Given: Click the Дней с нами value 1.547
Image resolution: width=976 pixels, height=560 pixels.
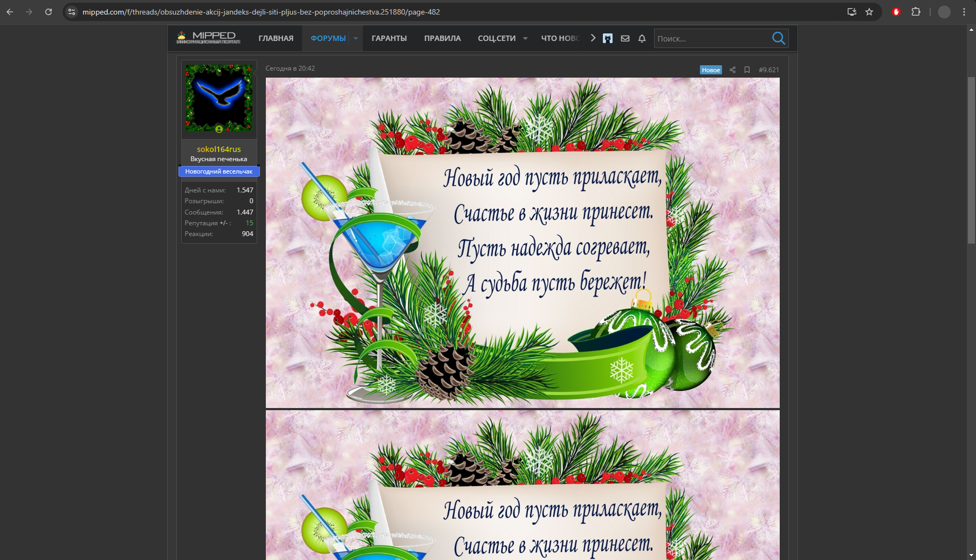Looking at the screenshot, I should point(245,190).
